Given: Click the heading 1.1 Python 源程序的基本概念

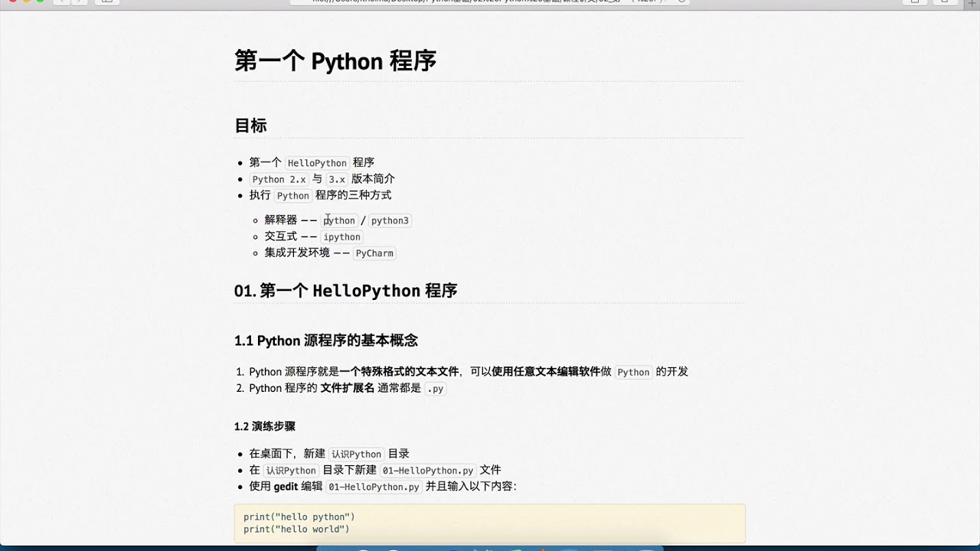Looking at the screenshot, I should tap(326, 341).
